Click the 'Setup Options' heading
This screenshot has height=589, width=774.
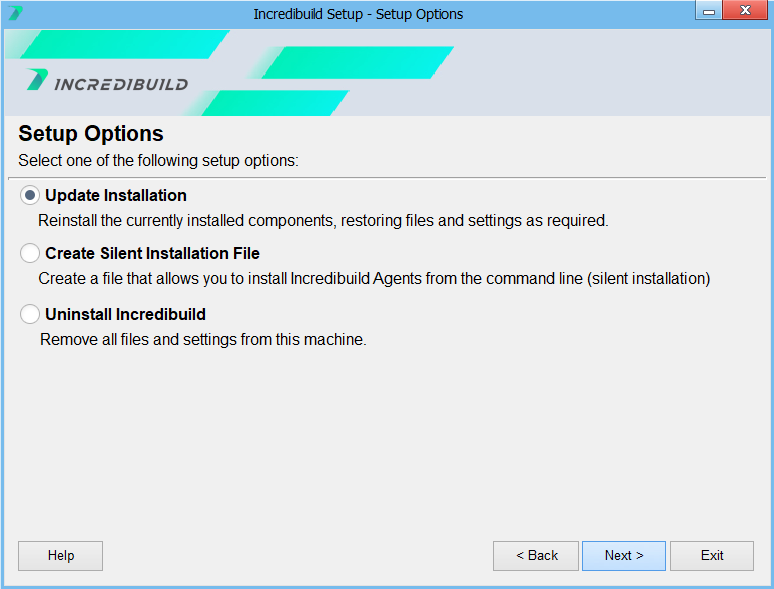(x=91, y=134)
